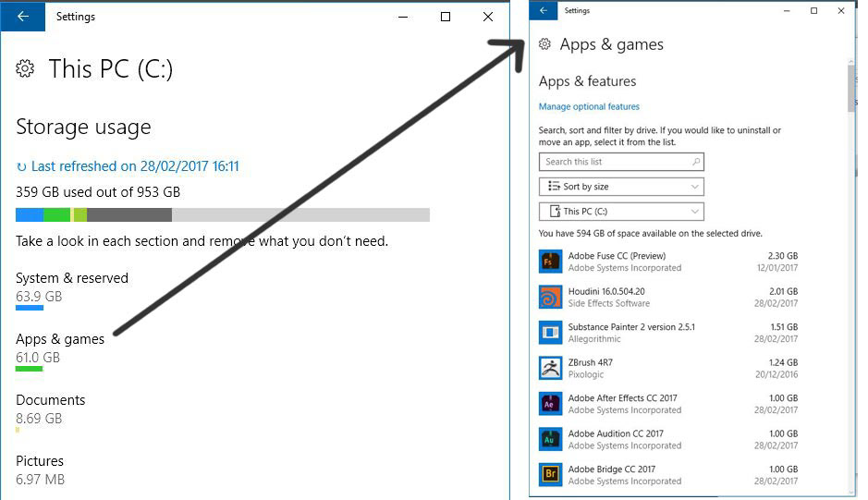Click the Houdini app icon

coord(550,298)
